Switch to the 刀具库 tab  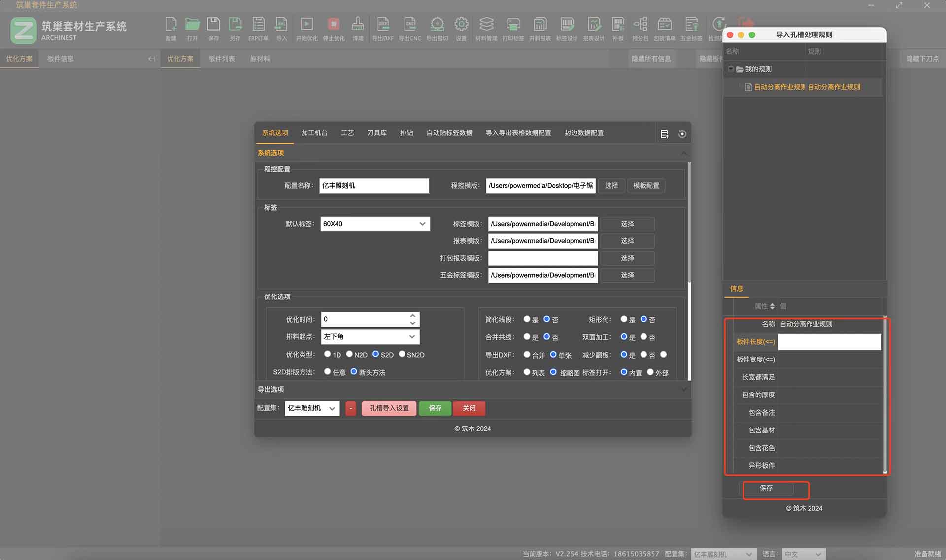[x=377, y=133]
